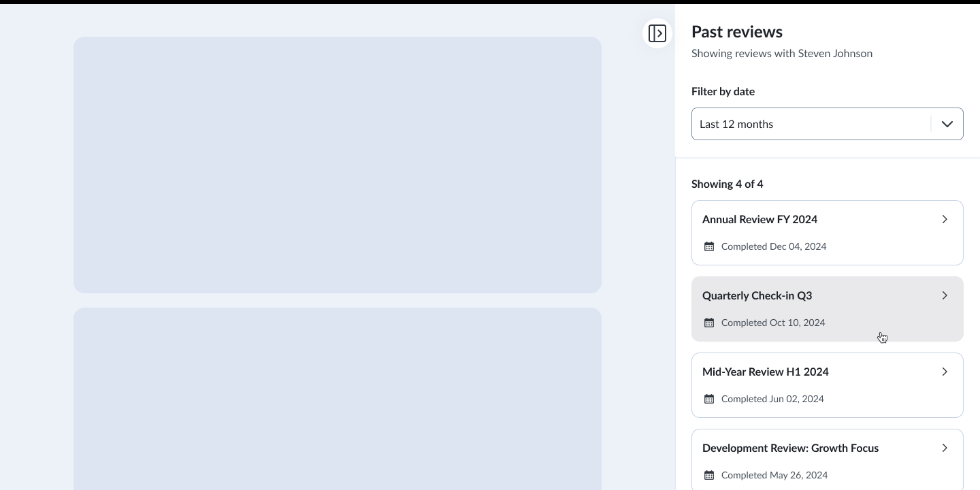The height and width of the screenshot is (490, 980).
Task: Open Development Review: Growth Focus title
Action: pos(790,448)
